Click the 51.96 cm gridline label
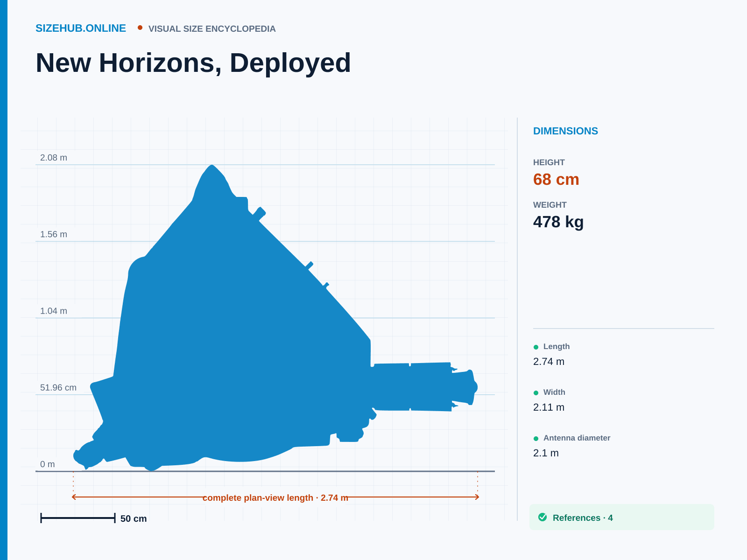 (x=58, y=387)
